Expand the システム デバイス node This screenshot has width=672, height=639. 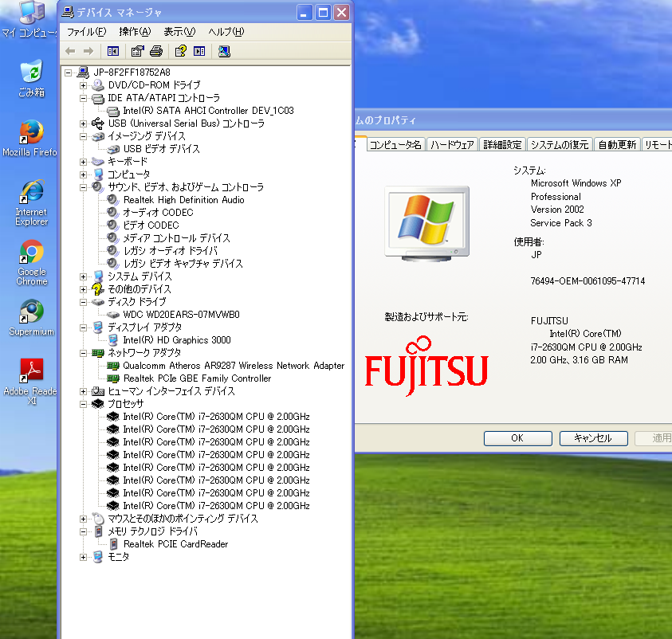[x=83, y=276]
